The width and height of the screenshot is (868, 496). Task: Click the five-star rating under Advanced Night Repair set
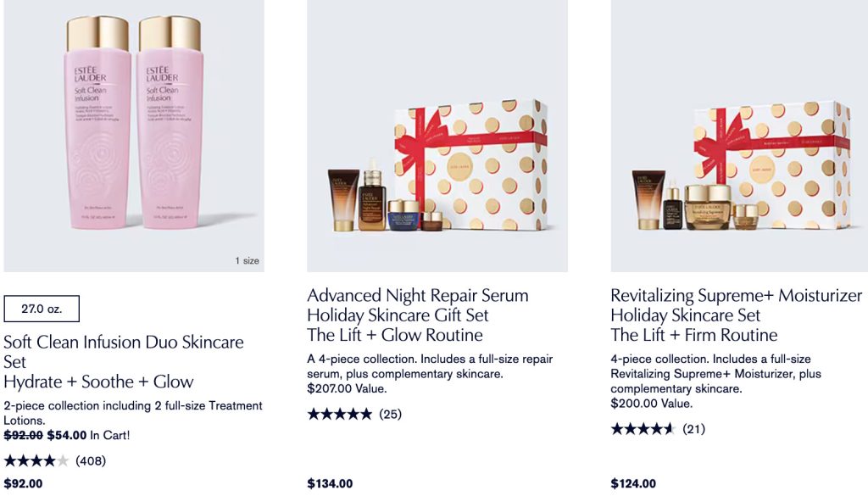339,414
